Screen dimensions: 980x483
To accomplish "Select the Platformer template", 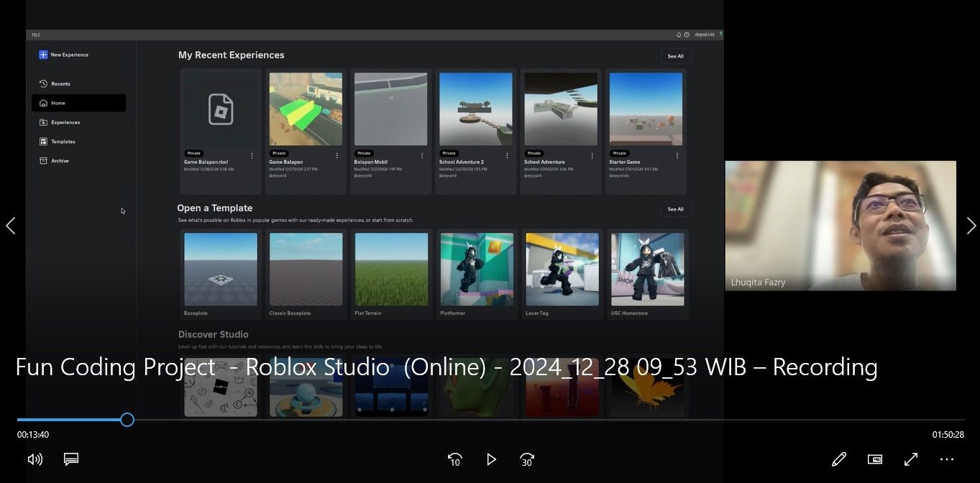I will coord(477,274).
